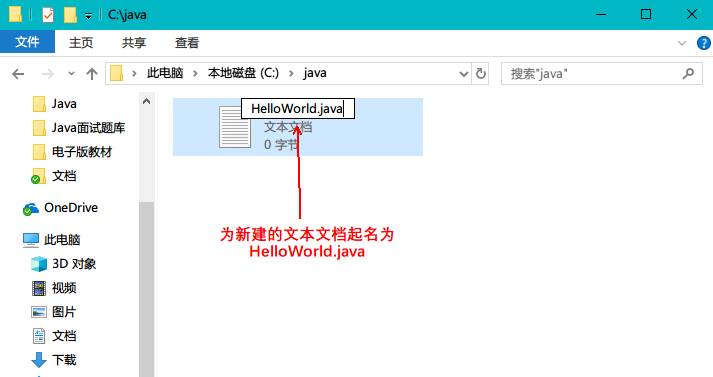
Task: Click 此电脑 in the address bar
Action: (x=165, y=73)
